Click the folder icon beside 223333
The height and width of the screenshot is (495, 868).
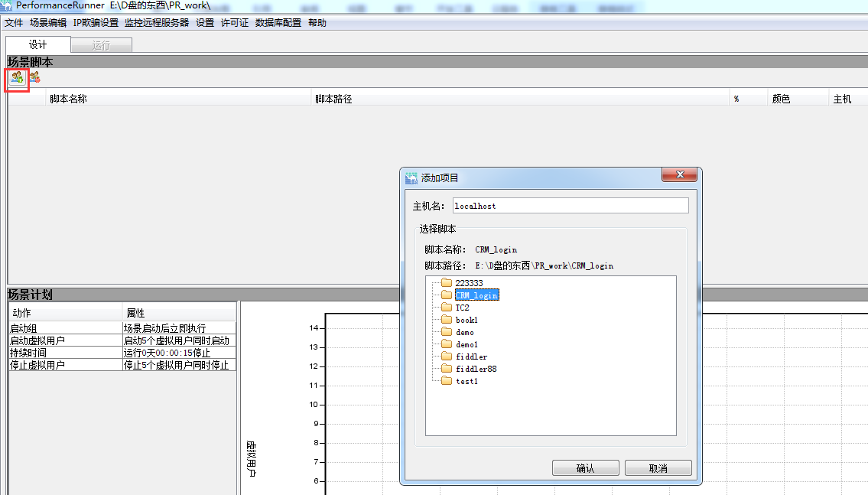pyautogui.click(x=447, y=283)
